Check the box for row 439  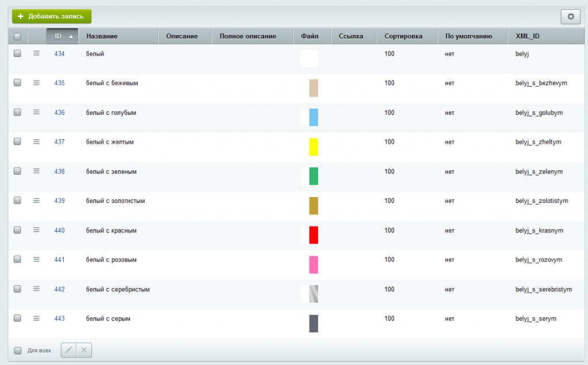tap(17, 200)
